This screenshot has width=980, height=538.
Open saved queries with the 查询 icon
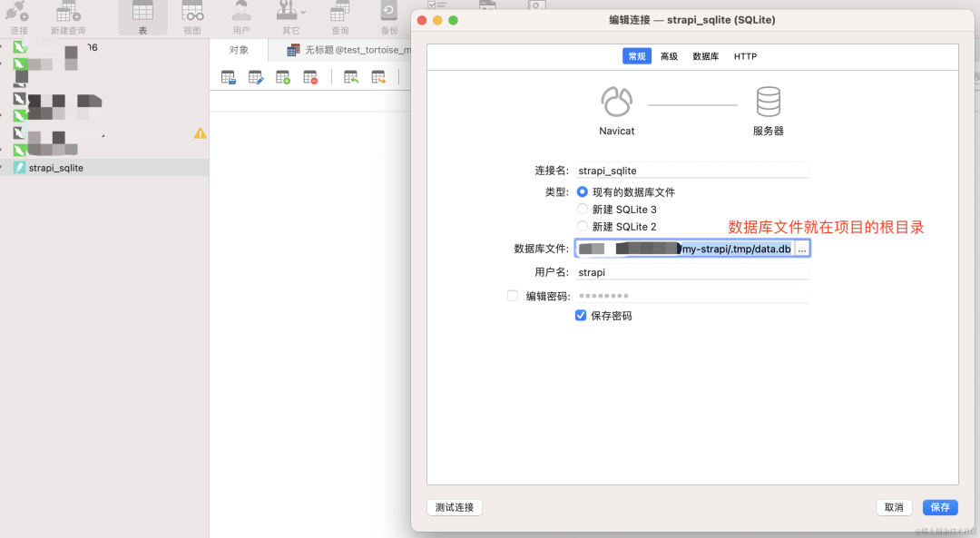tap(339, 14)
